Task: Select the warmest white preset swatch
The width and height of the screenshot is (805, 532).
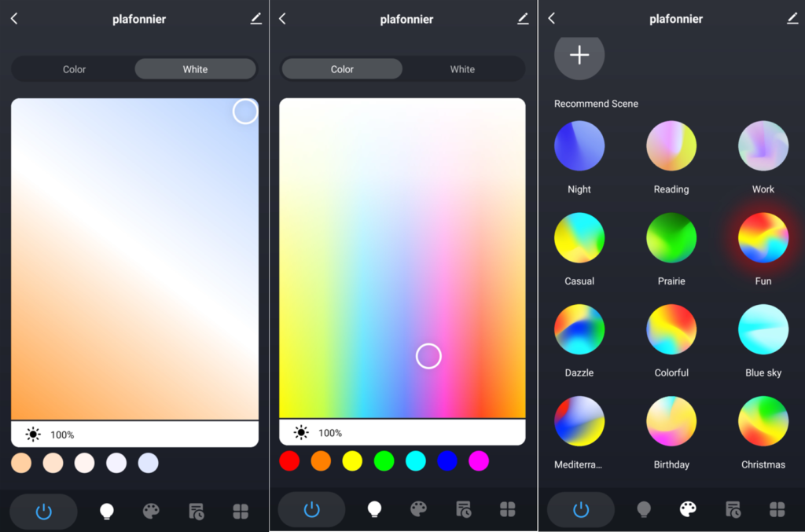Action: coord(21,463)
